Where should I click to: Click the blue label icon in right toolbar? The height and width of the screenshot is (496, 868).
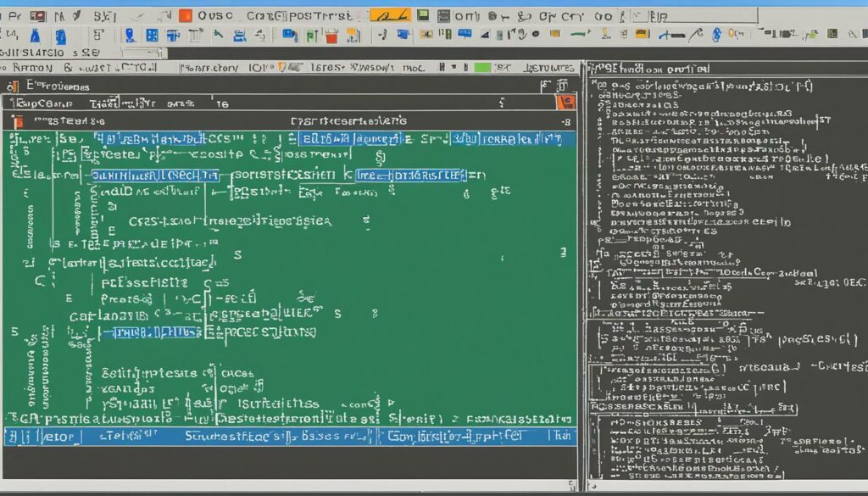point(465,34)
